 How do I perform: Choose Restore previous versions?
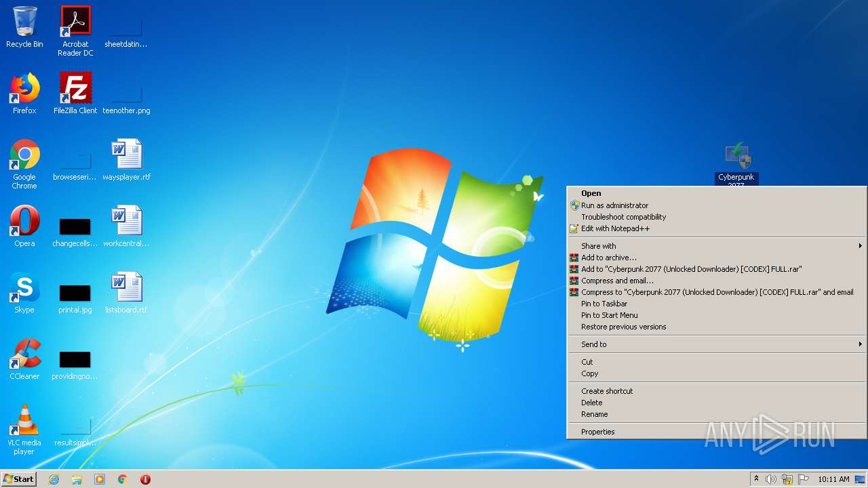click(x=717, y=327)
